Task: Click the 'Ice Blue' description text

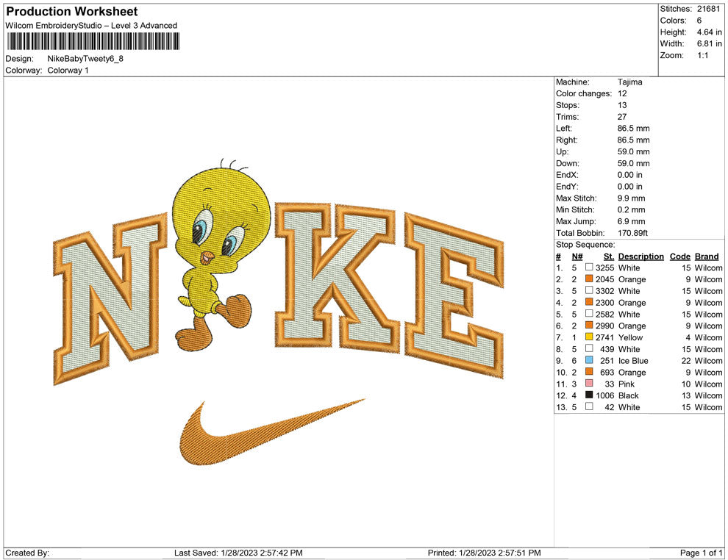Action: (633, 361)
